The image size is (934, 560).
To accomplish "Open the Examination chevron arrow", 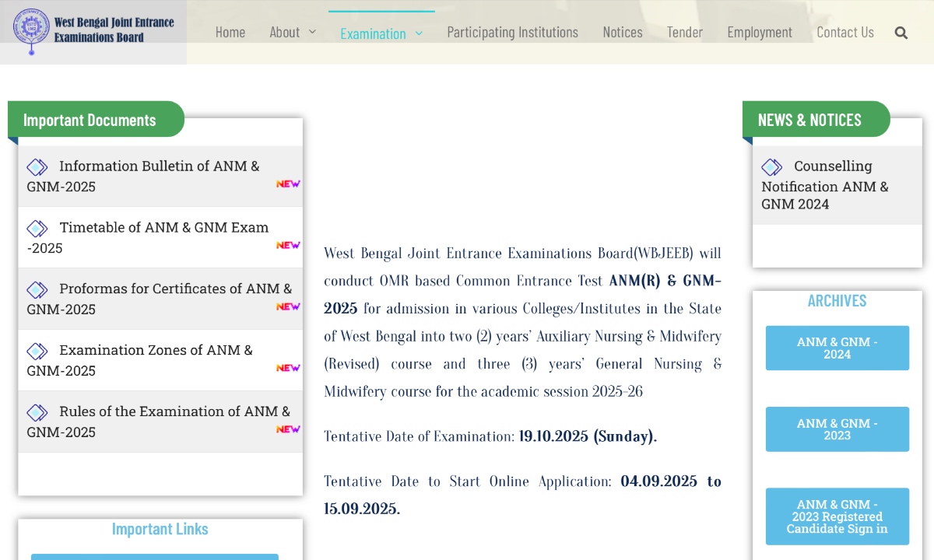I will 419,34.
